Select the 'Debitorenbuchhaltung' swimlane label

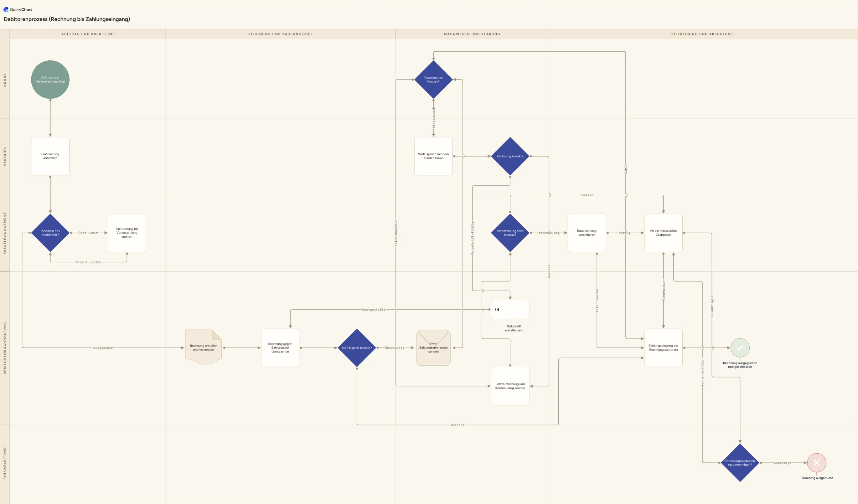pyautogui.click(x=5, y=348)
